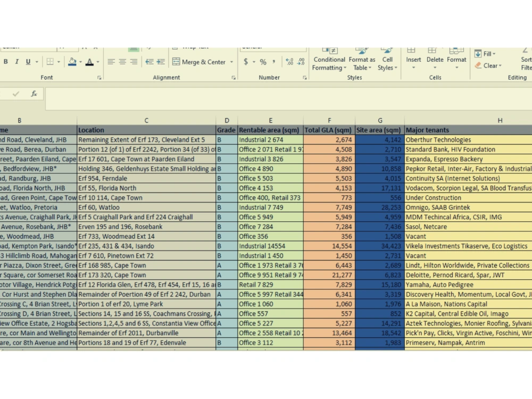This screenshot has width=532, height=399.
Task: Open the Number format dialog launcher
Action: click(304, 78)
